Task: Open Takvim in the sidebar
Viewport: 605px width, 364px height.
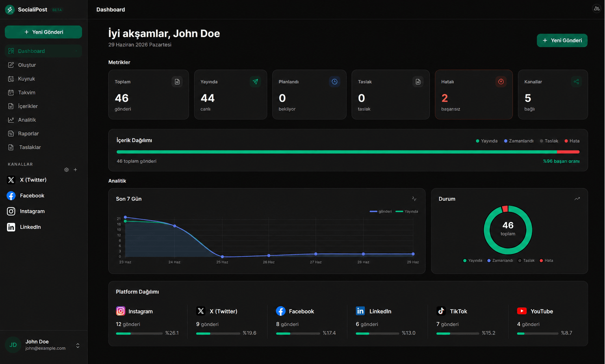Action: pos(43,92)
